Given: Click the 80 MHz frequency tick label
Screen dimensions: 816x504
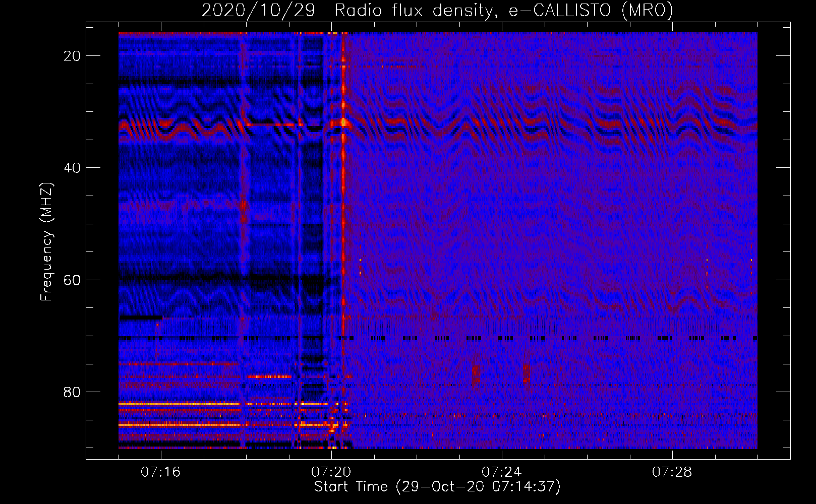Looking at the screenshot, I should (x=72, y=392).
